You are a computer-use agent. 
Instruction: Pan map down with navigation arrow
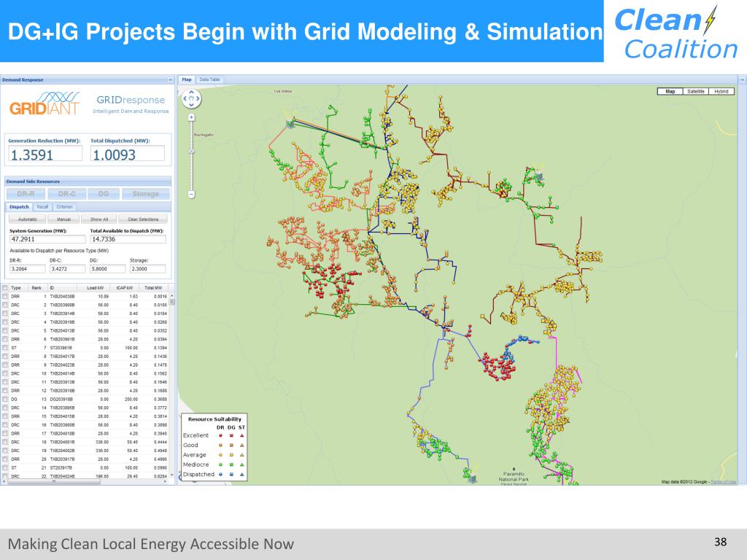click(x=192, y=105)
